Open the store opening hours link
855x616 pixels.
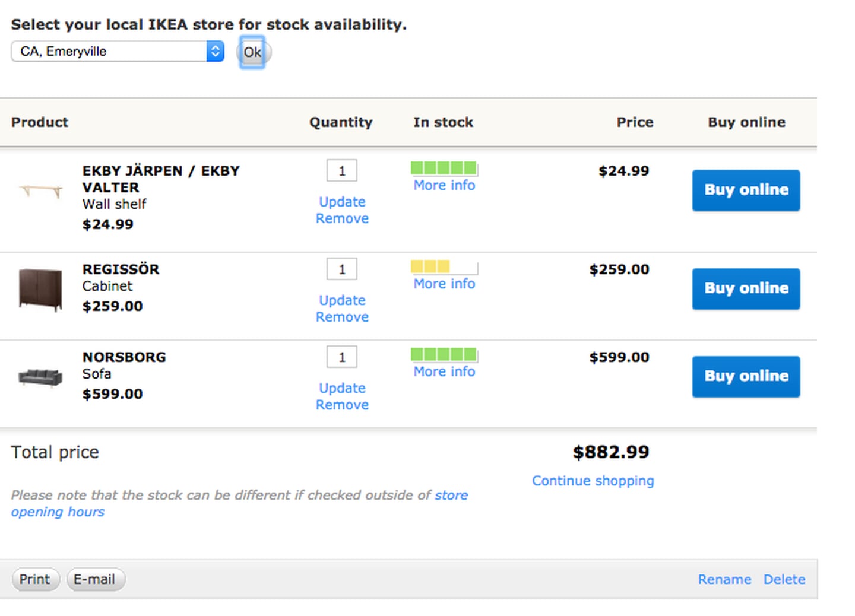click(58, 512)
